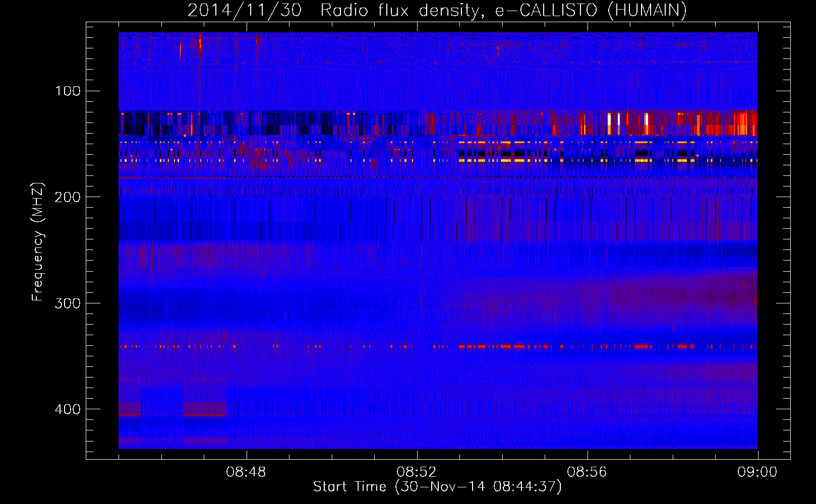Select the 400 MHz frequency axis label
Viewport: 816px width, 504px height.
coord(68,409)
